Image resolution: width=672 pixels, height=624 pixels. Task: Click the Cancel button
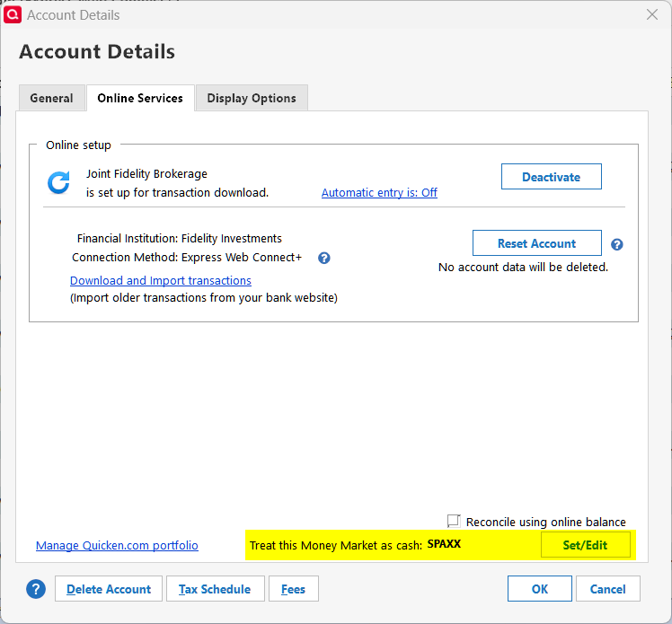point(607,589)
